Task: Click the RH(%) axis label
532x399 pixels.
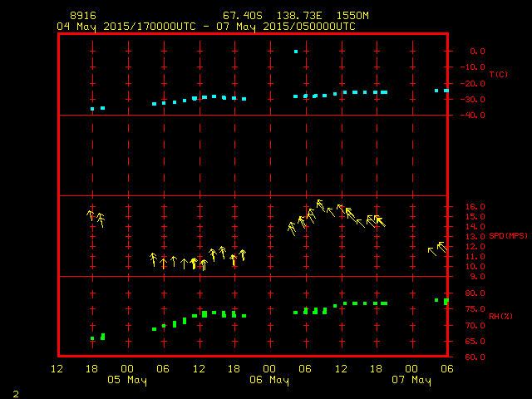Action: coord(499,317)
